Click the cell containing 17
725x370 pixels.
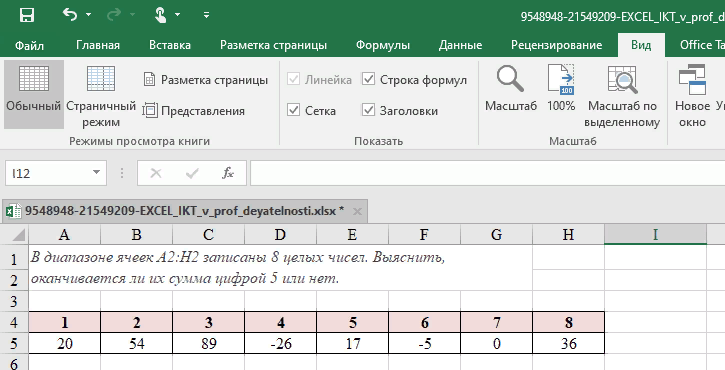(353, 344)
